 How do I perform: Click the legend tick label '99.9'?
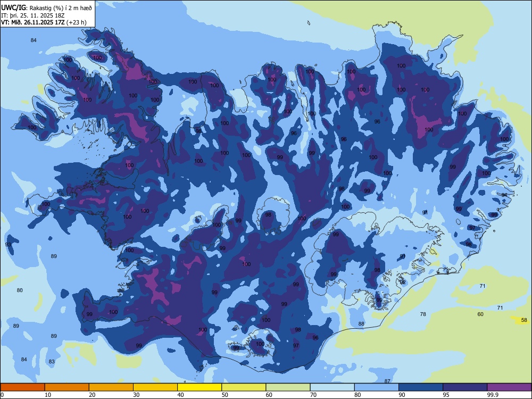click(493, 395)
